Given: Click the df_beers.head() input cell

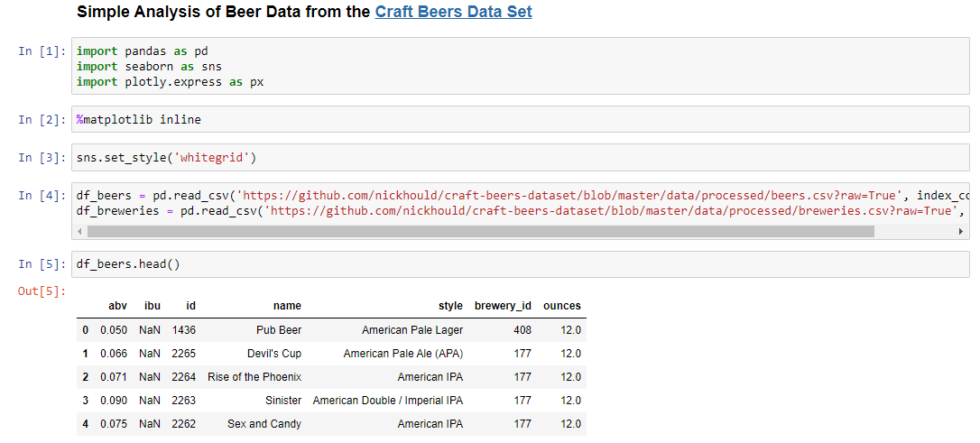Looking at the screenshot, I should pyautogui.click(x=521, y=264).
